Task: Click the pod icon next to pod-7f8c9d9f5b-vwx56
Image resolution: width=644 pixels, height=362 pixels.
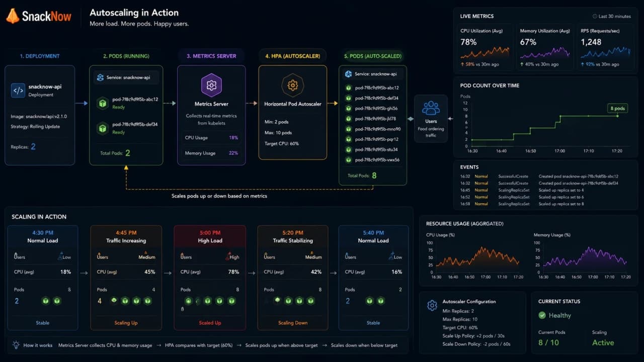Action: tap(348, 160)
